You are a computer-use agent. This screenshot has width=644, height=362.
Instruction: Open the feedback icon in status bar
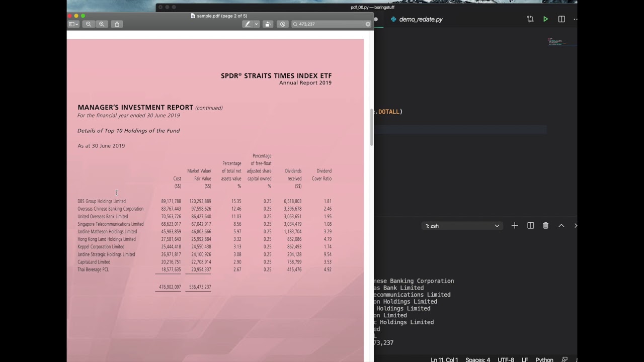point(565,359)
